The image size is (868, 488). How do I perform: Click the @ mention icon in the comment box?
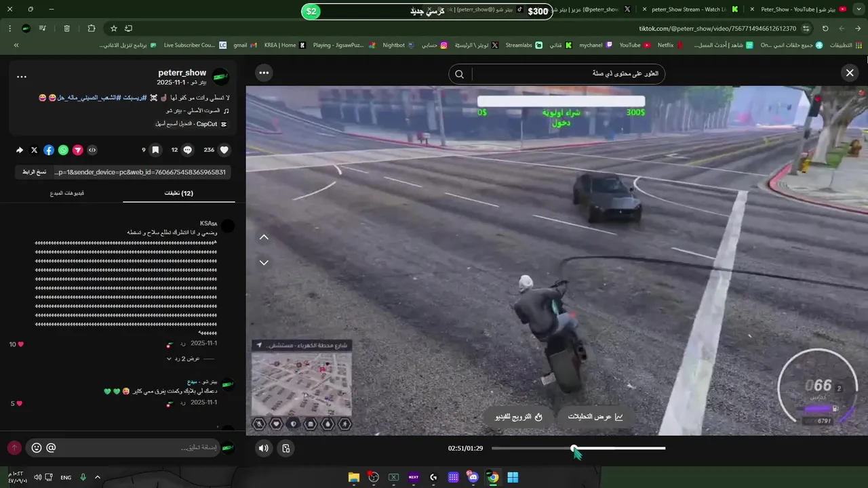[x=51, y=448]
